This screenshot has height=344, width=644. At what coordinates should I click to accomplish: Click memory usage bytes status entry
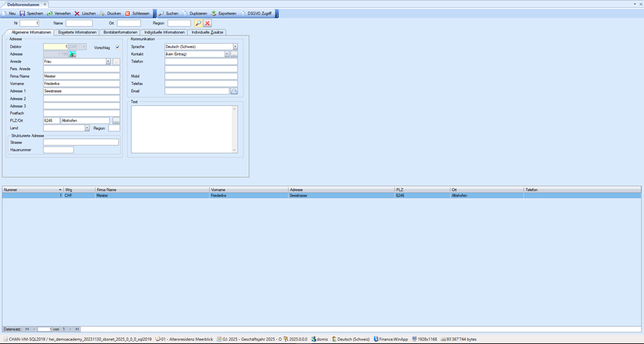click(459, 340)
